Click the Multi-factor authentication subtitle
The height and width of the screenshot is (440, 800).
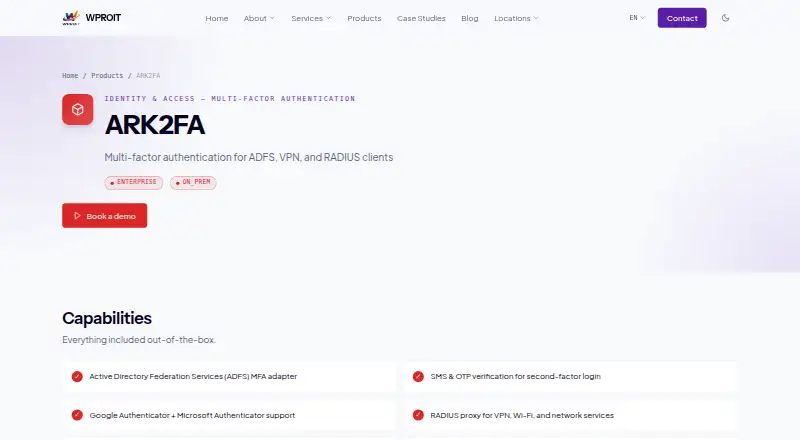[248, 157]
